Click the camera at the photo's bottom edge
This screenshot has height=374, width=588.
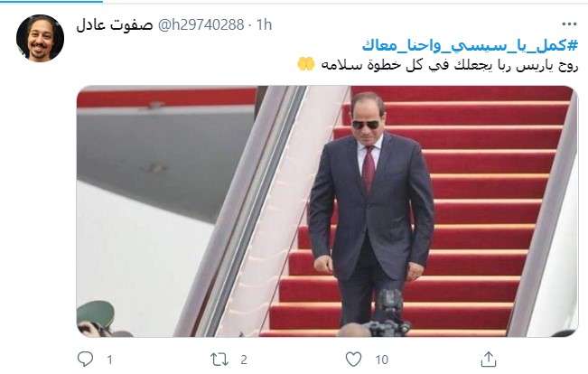(388, 313)
